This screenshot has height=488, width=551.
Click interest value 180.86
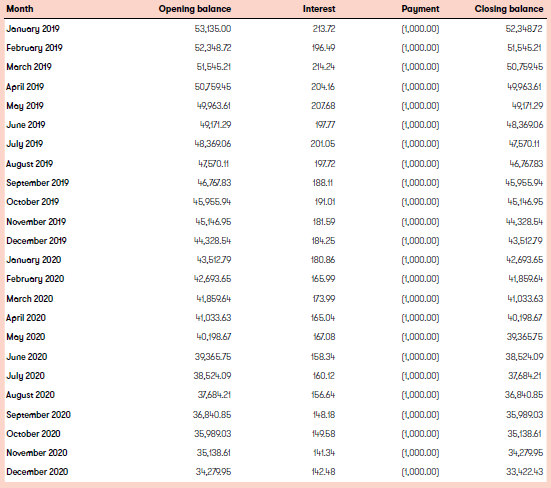323,260
